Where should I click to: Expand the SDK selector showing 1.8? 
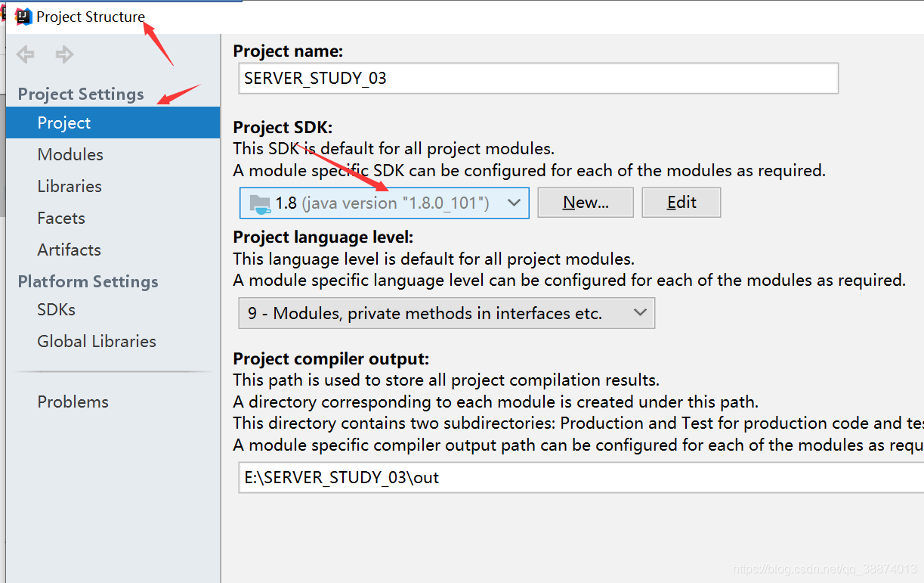pos(515,202)
